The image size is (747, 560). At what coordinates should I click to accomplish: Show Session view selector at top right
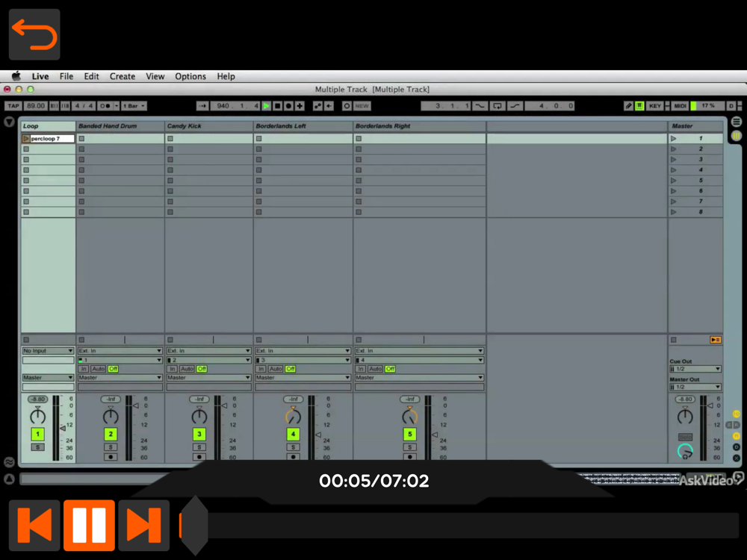tap(737, 136)
